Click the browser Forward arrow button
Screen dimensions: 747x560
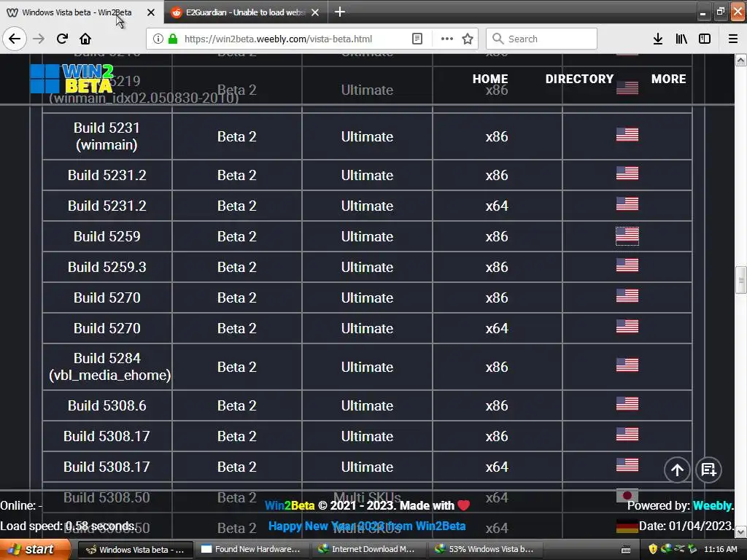click(38, 39)
